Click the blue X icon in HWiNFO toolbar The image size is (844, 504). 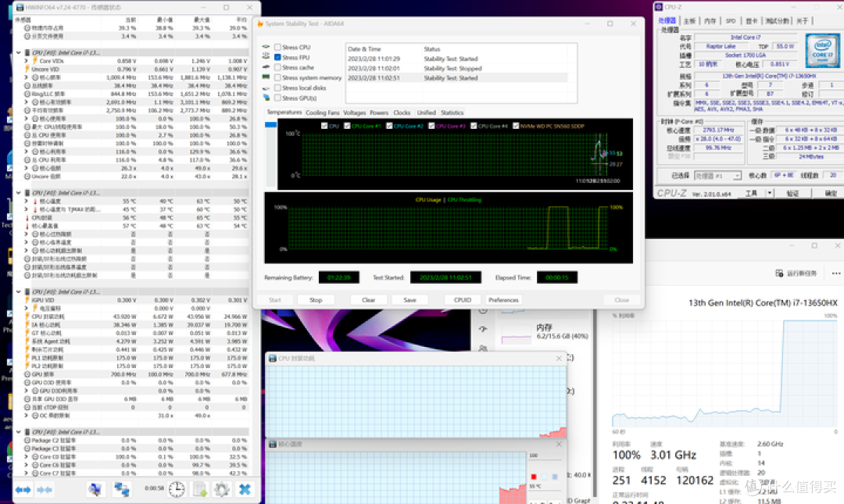click(x=245, y=489)
